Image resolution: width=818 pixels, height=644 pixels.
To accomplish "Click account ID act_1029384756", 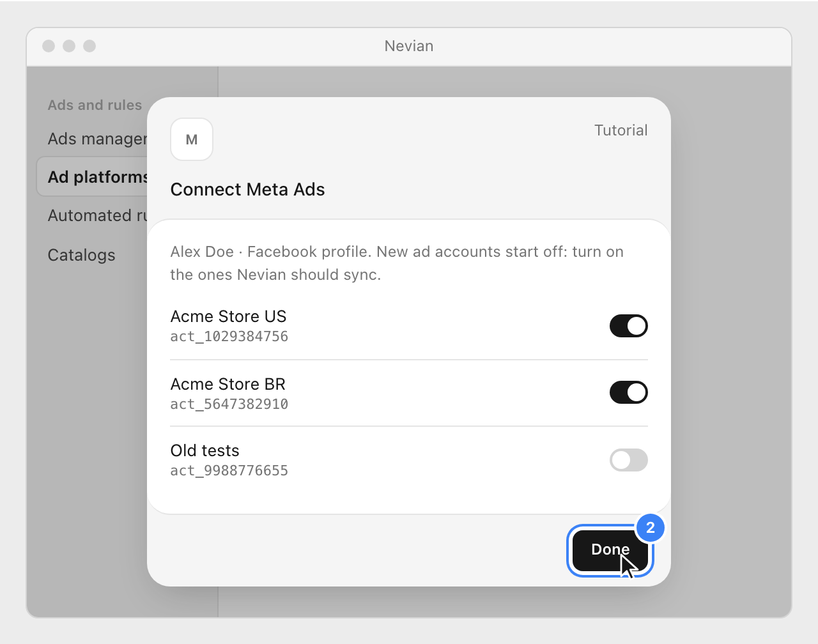I will pyautogui.click(x=229, y=337).
